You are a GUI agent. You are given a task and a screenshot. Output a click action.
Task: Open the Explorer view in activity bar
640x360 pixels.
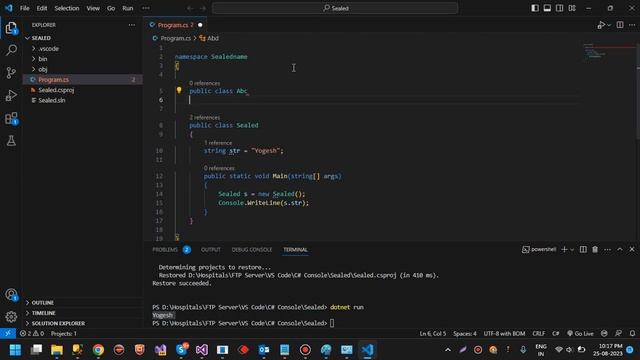click(x=11, y=28)
